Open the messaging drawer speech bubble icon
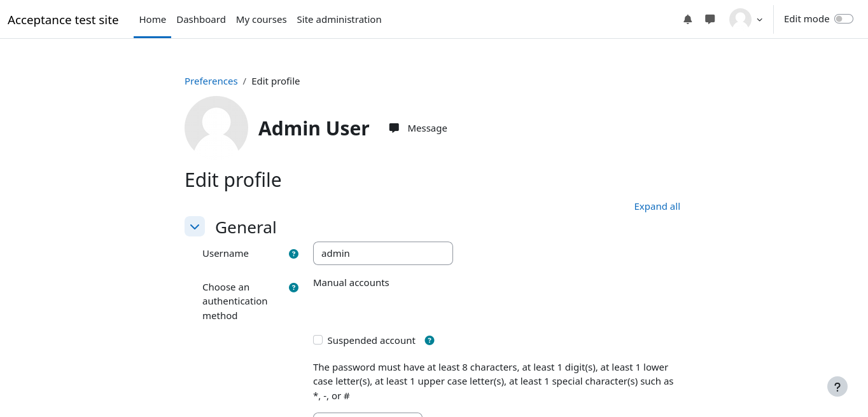868x417 pixels. (710, 19)
